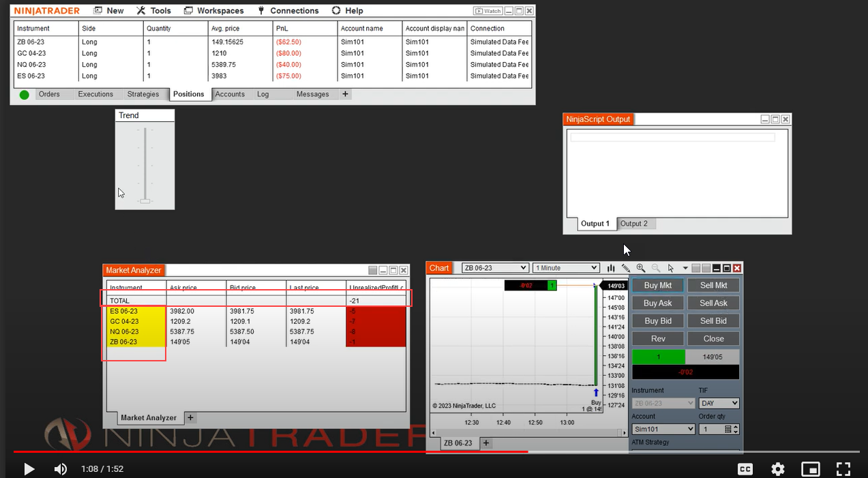
Task: Click the green connection status indicator
Action: 25,95
